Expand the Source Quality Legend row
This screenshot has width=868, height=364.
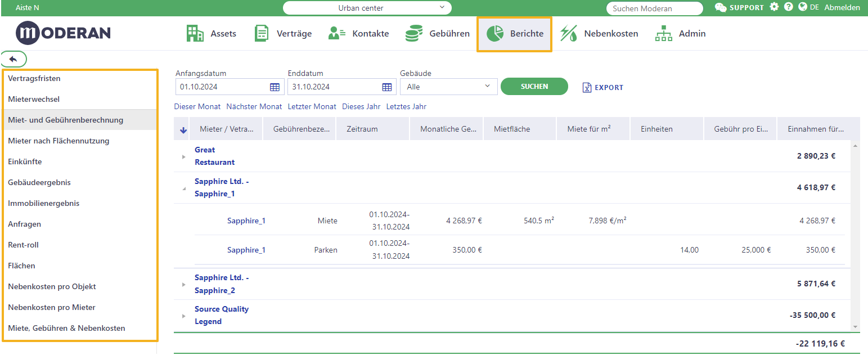[183, 316]
